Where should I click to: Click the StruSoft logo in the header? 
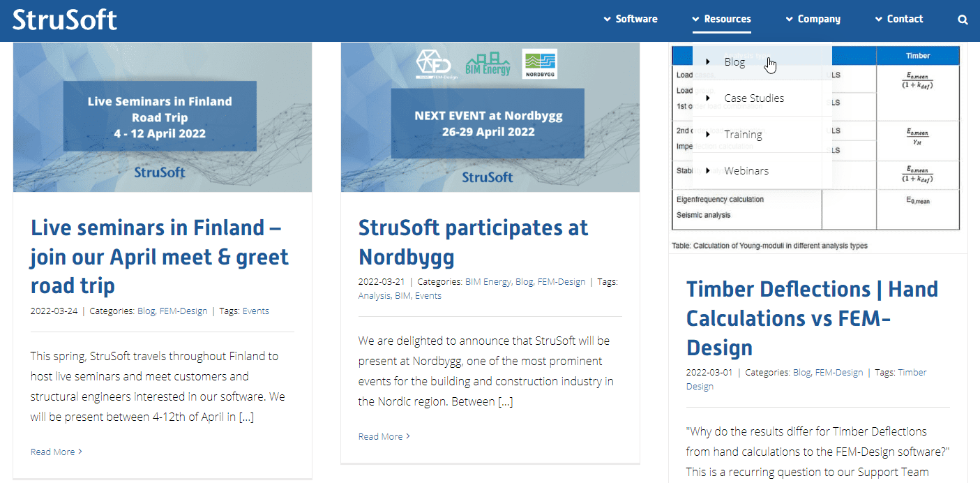point(64,20)
